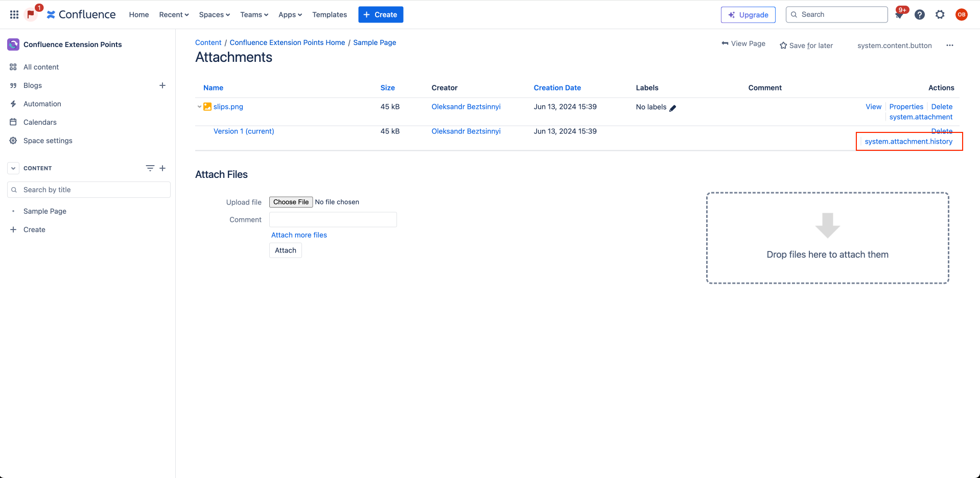The height and width of the screenshot is (478, 980).
Task: Click the Drop files here area
Action: point(827,238)
